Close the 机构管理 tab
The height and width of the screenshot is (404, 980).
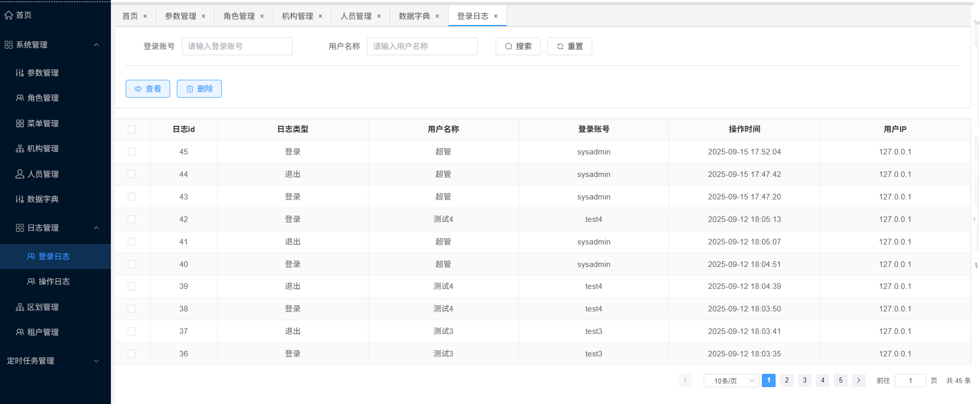320,16
